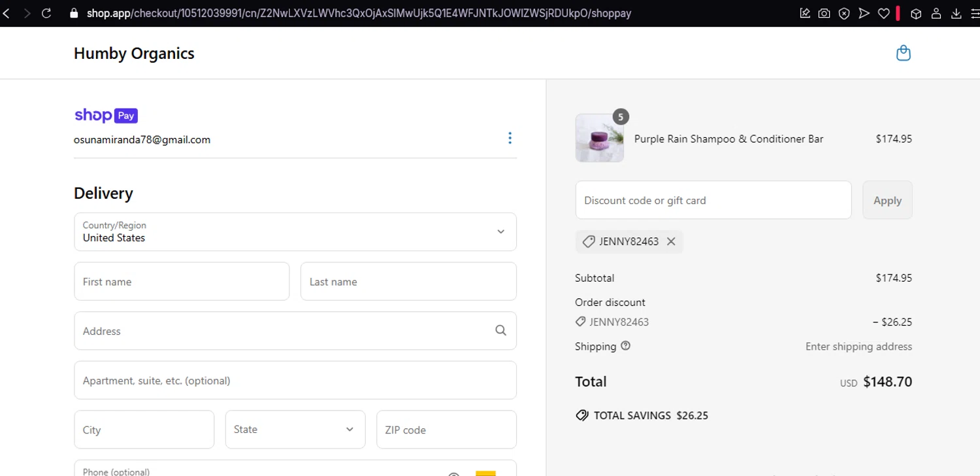980x476 pixels.
Task: Click the tag icon on JENNY82463 chip
Action: pos(588,241)
